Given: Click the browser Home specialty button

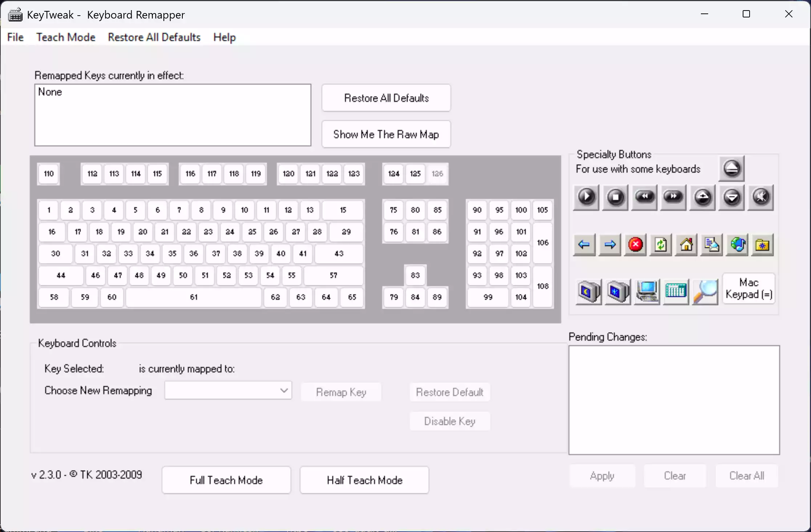Looking at the screenshot, I should pyautogui.click(x=686, y=245).
